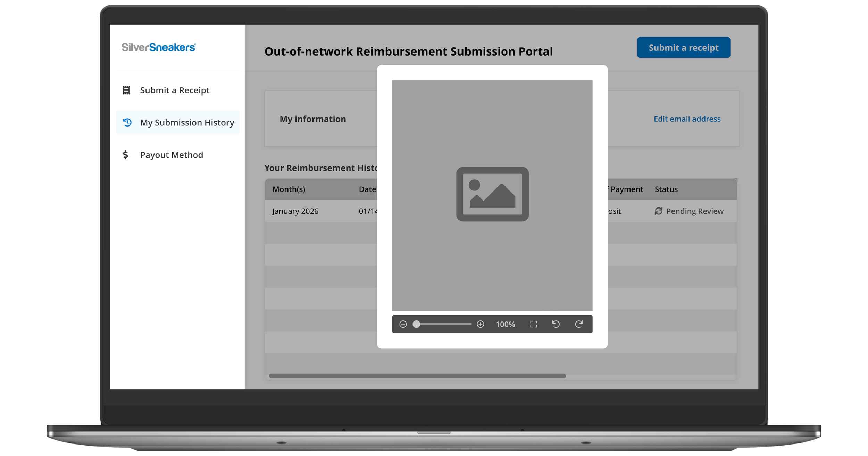
Task: Click the portal page title text
Action: (408, 51)
